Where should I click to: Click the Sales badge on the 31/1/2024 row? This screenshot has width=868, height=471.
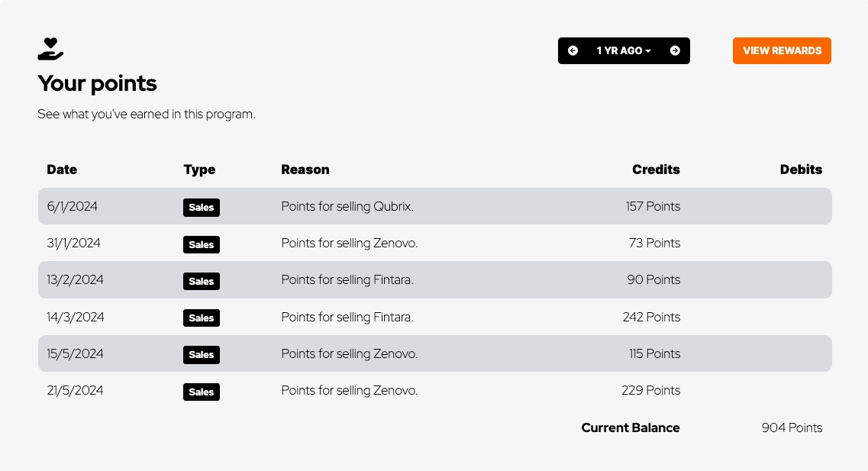(202, 244)
